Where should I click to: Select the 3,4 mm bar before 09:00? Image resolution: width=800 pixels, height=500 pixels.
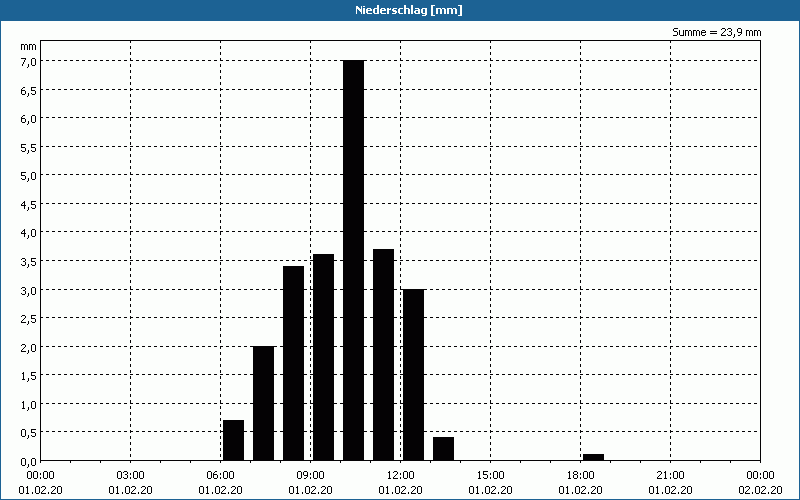[293, 363]
